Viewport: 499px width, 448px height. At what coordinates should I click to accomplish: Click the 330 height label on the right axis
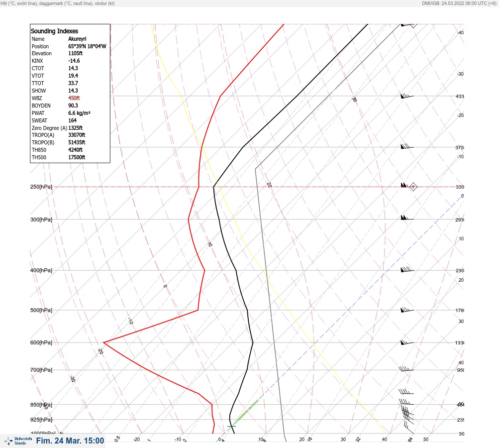tap(460, 187)
